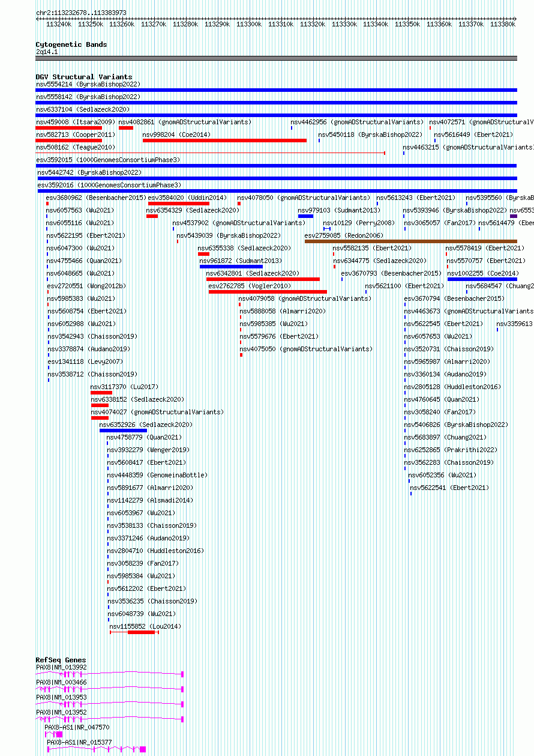This screenshot has width=534, height=756.
Task: Select gene label PAX8-AS1|NR_047570
Action: 77,727
